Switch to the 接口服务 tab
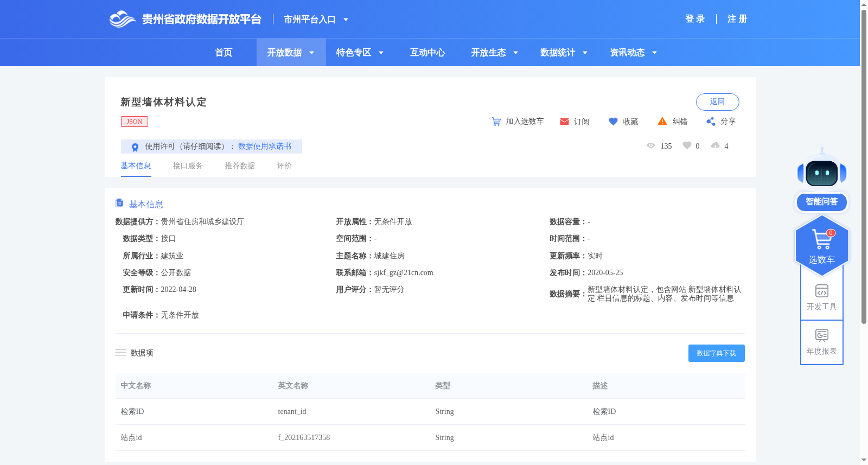This screenshot has width=868, height=465. tap(188, 166)
